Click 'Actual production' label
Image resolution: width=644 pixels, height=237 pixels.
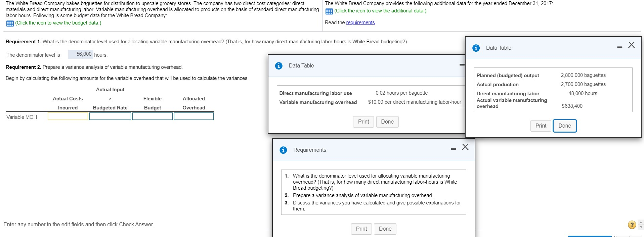click(x=498, y=85)
